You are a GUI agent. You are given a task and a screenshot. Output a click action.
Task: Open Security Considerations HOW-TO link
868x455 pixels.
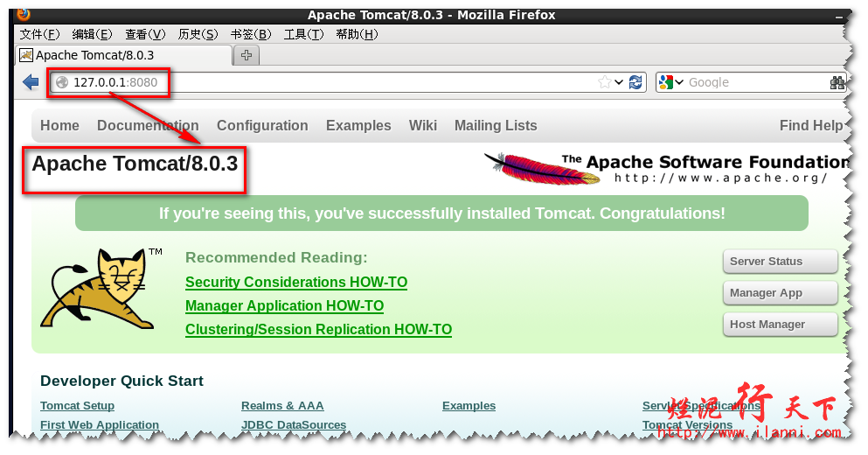pyautogui.click(x=296, y=283)
